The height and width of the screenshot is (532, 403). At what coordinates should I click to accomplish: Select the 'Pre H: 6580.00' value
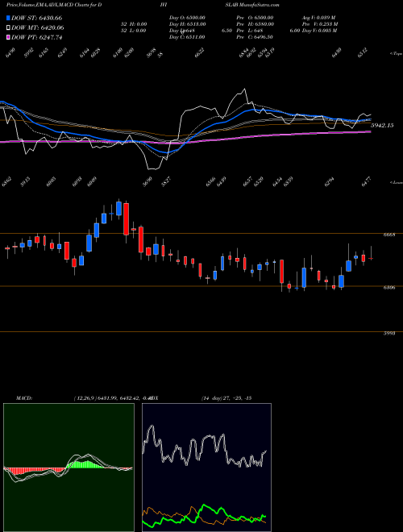click(x=255, y=24)
